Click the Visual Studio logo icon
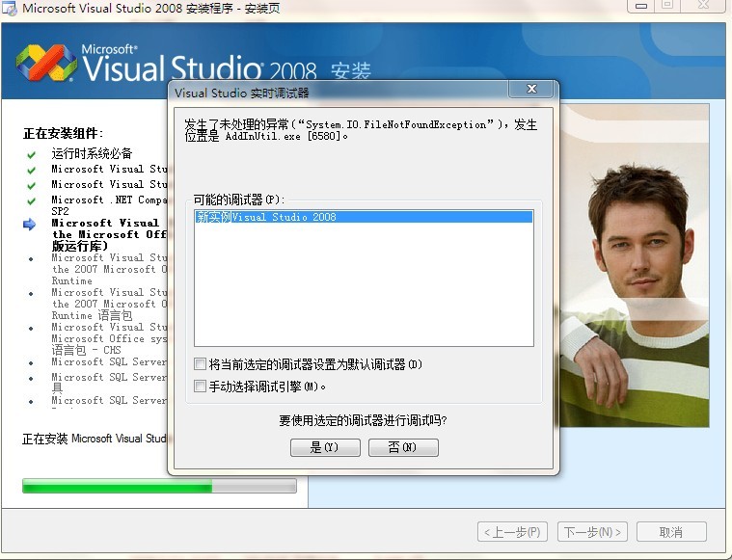732x560 pixels. (x=46, y=63)
